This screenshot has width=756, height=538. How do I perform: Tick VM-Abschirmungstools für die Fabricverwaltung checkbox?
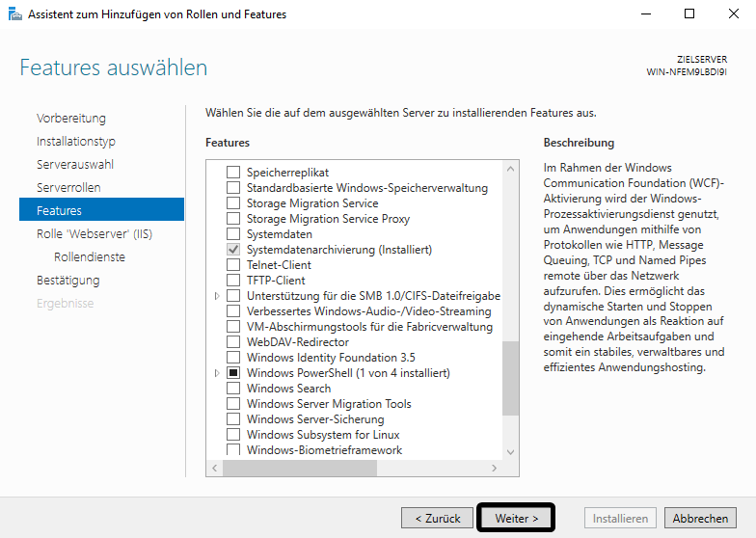[233, 326]
